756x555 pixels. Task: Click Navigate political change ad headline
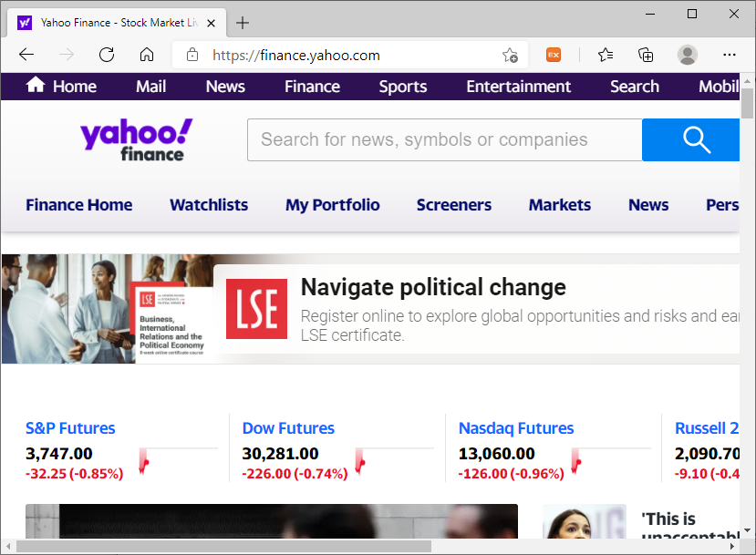433,287
